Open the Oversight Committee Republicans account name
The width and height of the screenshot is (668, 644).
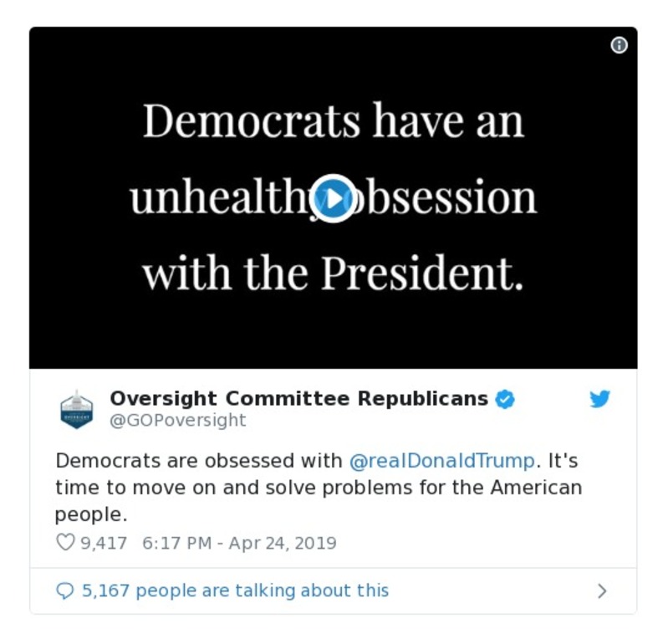(x=299, y=398)
